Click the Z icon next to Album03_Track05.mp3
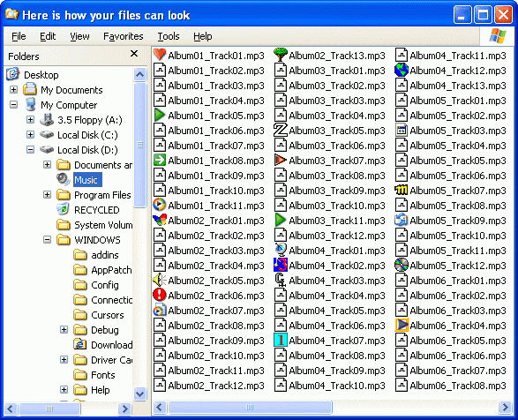This screenshot has height=420, width=518. pyautogui.click(x=281, y=130)
